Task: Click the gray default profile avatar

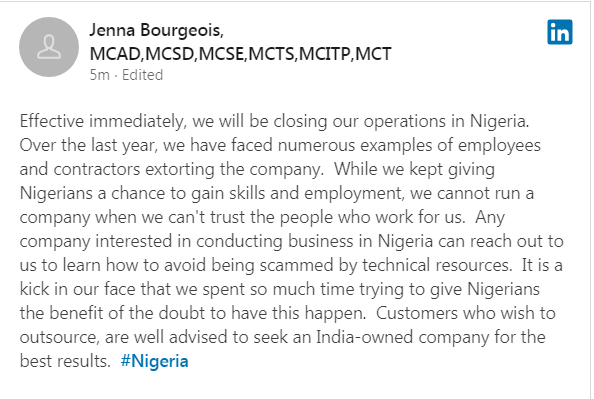Action: pos(49,47)
